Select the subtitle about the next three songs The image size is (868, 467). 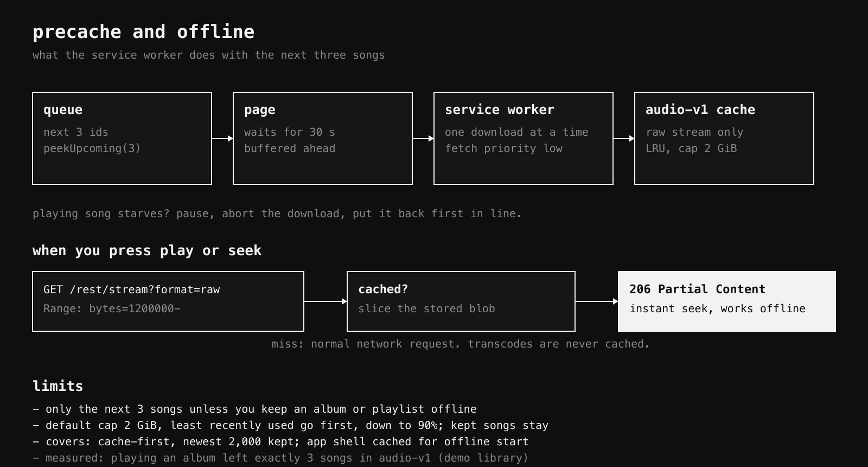[x=208, y=55]
